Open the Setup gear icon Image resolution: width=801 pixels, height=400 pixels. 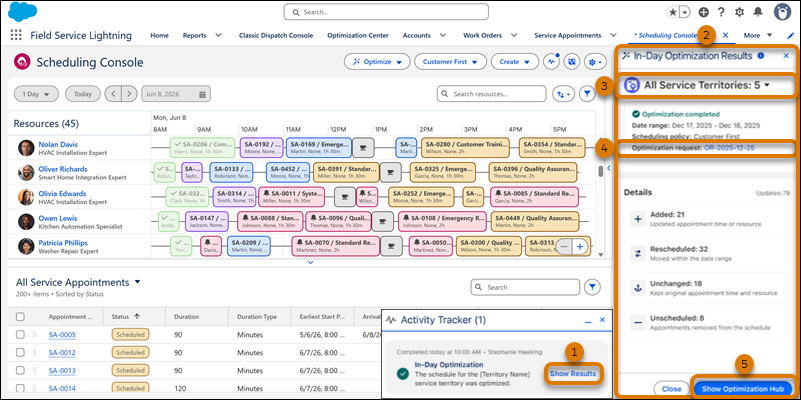[x=739, y=12]
